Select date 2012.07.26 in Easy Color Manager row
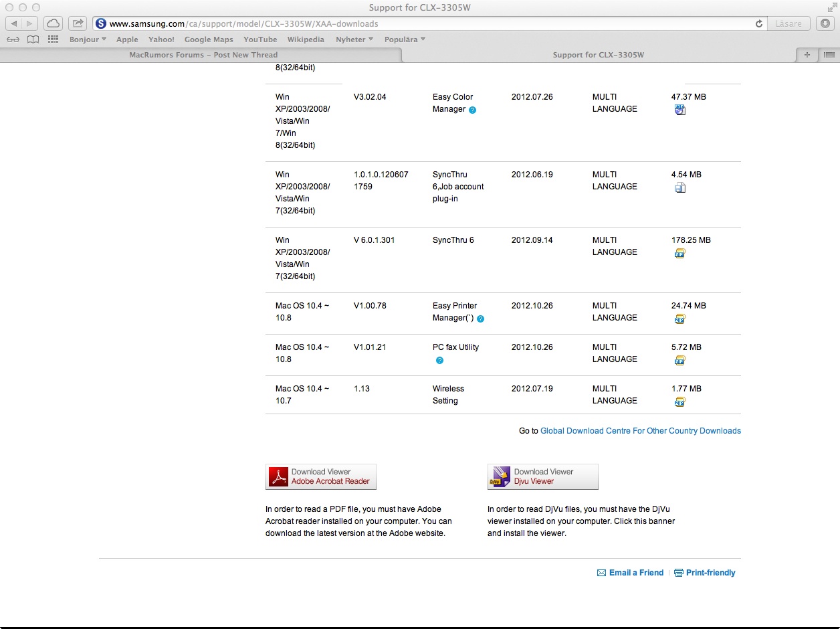The width and height of the screenshot is (840, 629). 532,97
